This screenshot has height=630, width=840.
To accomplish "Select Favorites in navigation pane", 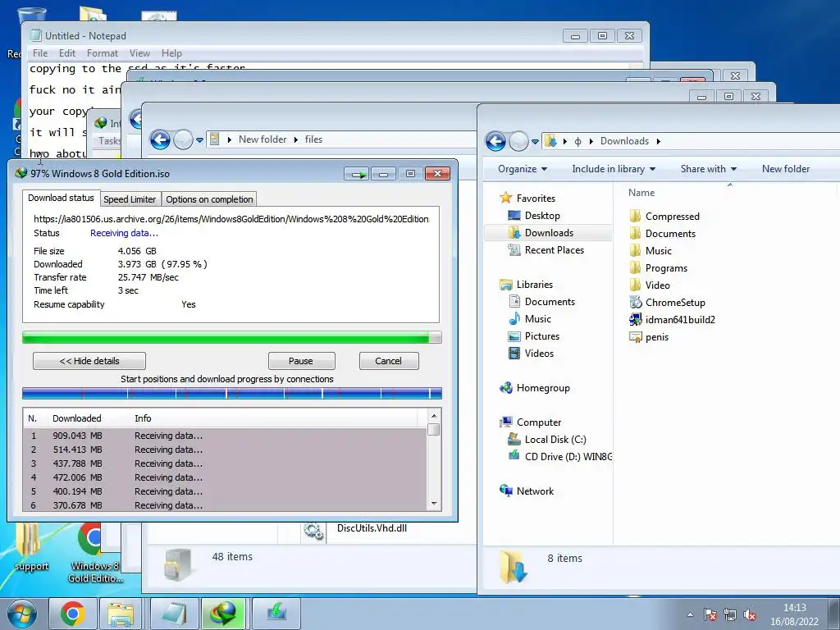I will click(535, 199).
